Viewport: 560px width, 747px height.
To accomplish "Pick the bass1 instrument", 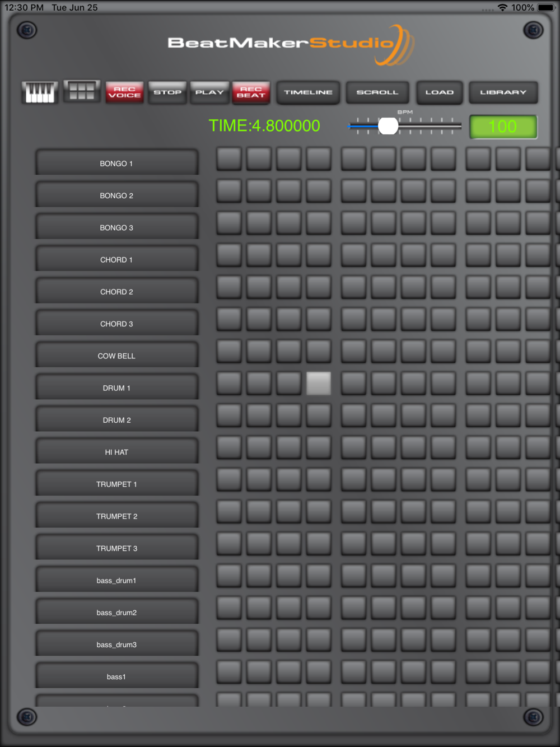I will [x=116, y=676].
